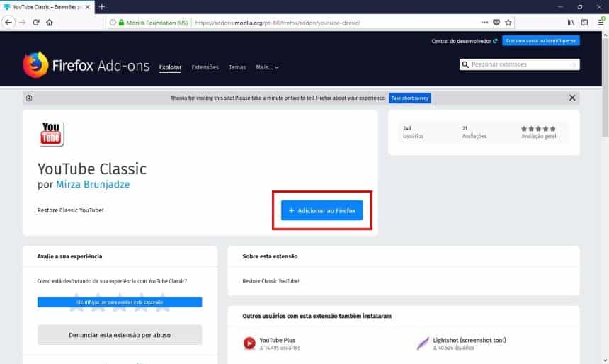Click the browser forward arrow
This screenshot has width=609, height=364.
point(23,23)
